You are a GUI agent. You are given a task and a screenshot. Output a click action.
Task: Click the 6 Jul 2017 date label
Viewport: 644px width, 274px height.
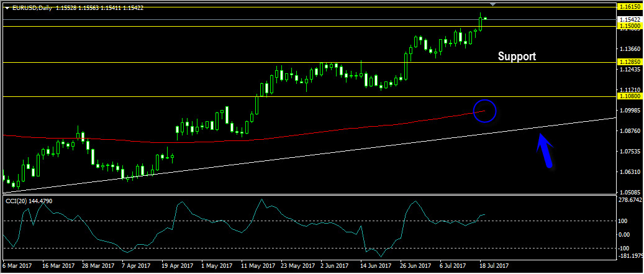453,266
